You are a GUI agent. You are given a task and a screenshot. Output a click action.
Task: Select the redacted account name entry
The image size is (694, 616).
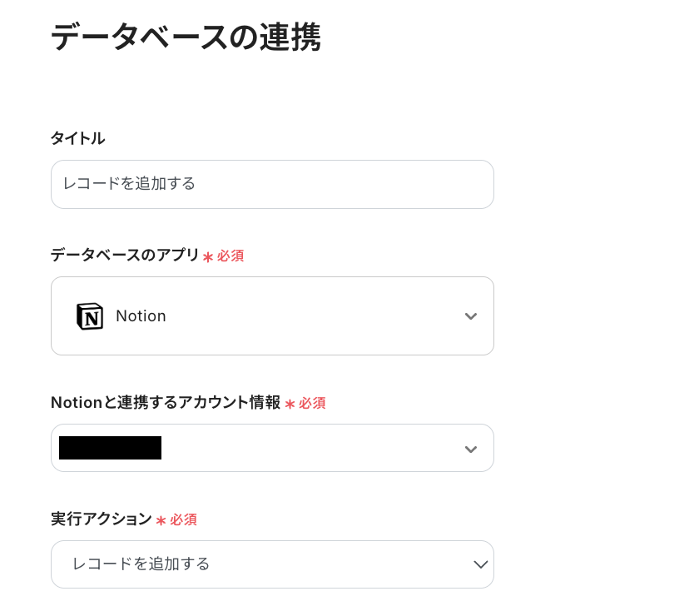point(110,448)
